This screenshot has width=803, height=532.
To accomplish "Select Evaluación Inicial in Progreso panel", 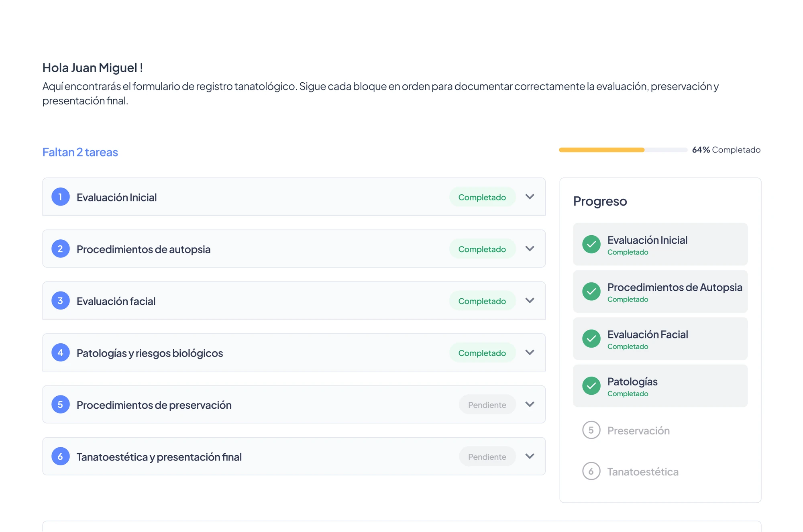I will point(660,244).
